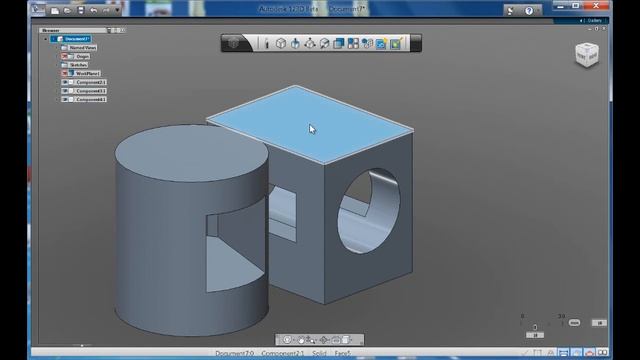The width and height of the screenshot is (640, 360).
Task: Click the Browser panel title bar
Action: click(x=73, y=30)
